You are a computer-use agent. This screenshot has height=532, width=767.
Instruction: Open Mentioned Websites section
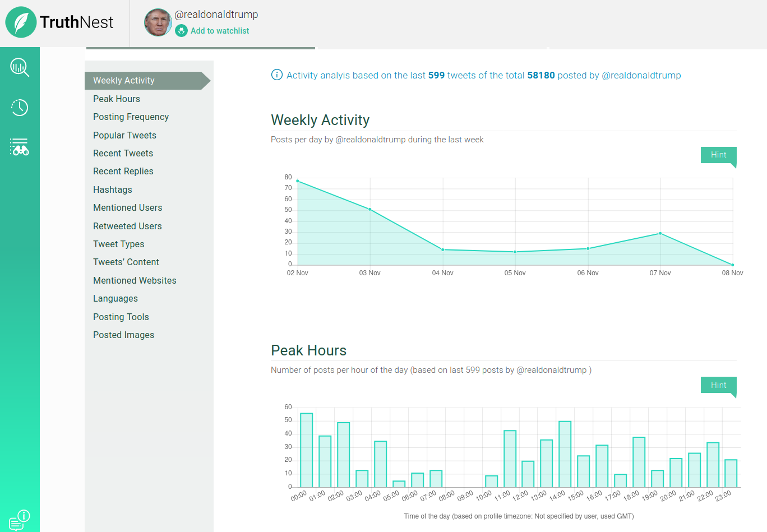point(135,280)
